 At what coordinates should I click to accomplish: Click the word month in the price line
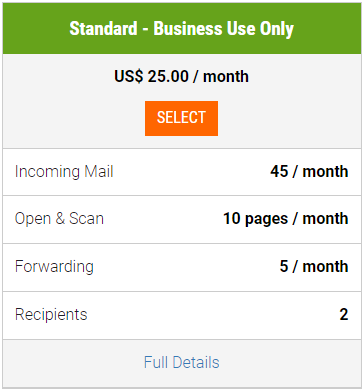point(226,76)
